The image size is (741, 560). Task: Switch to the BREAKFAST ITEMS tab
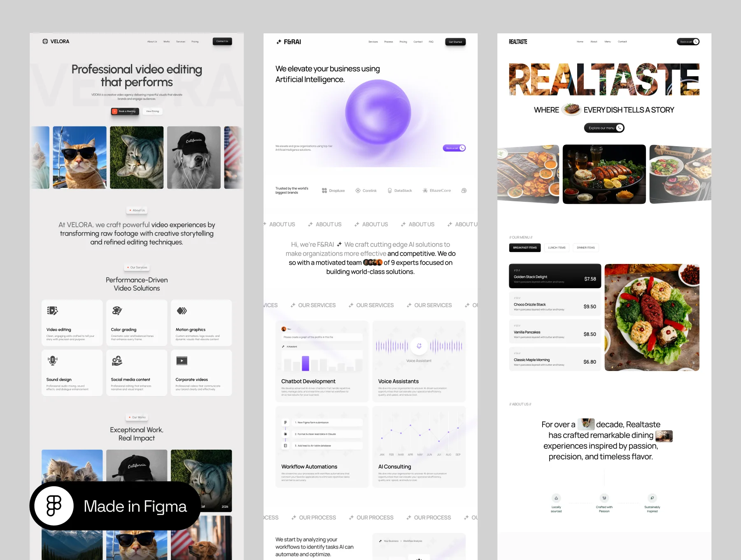click(525, 247)
